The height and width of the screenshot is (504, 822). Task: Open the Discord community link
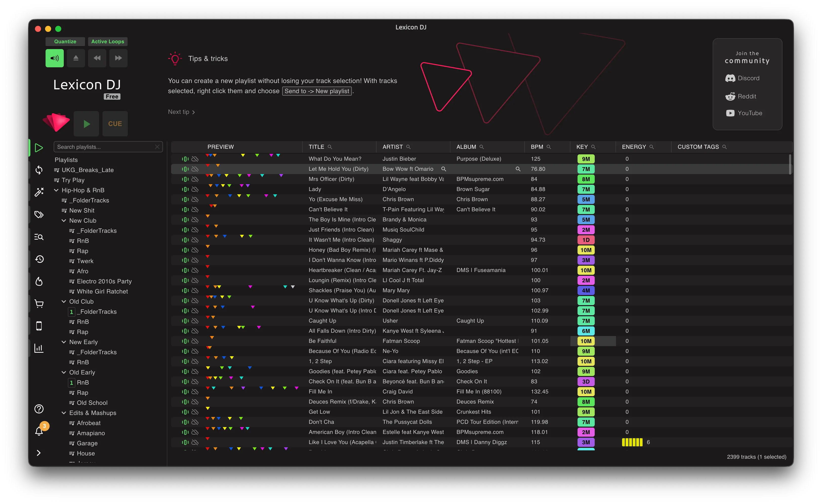[742, 78]
